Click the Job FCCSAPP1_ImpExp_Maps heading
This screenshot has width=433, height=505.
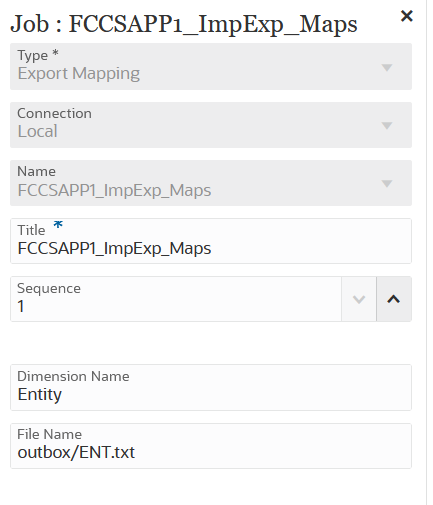184,24
